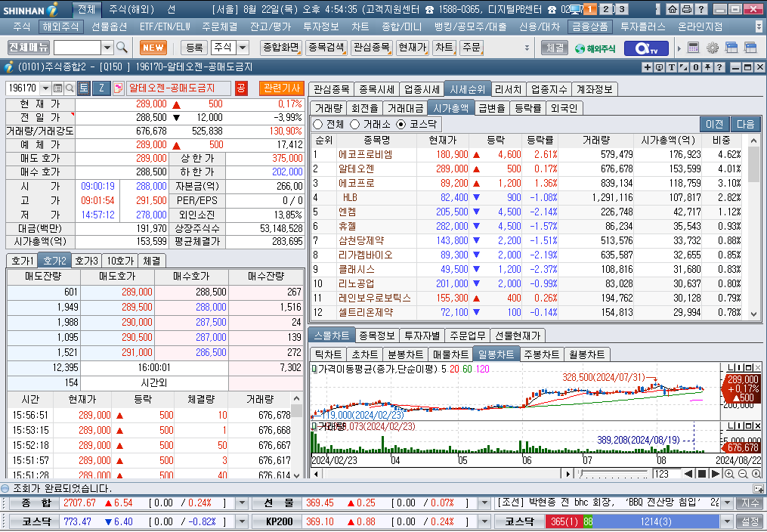The image size is (767, 532).
Task: Open the KP200 ticker dropdown arrow
Action: point(484,521)
